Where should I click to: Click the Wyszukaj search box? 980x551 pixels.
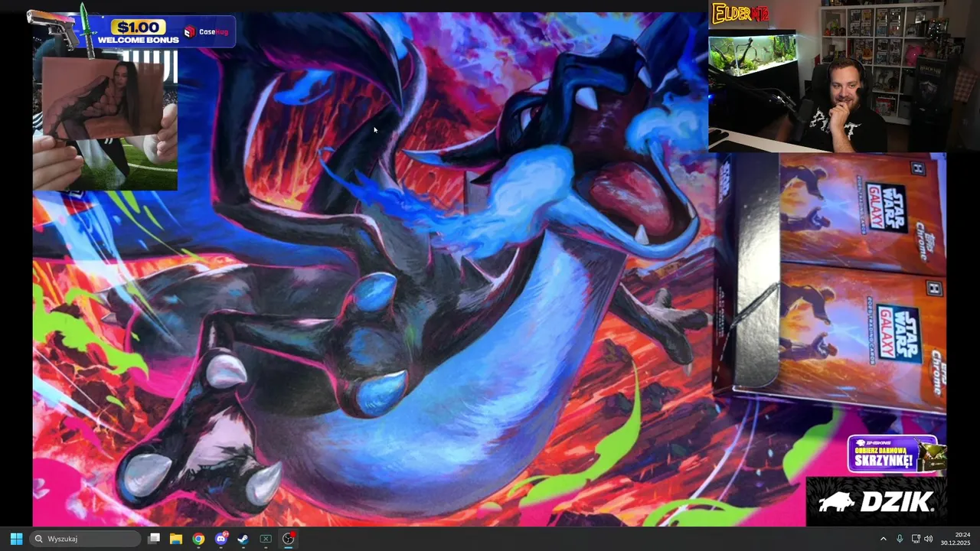(86, 539)
